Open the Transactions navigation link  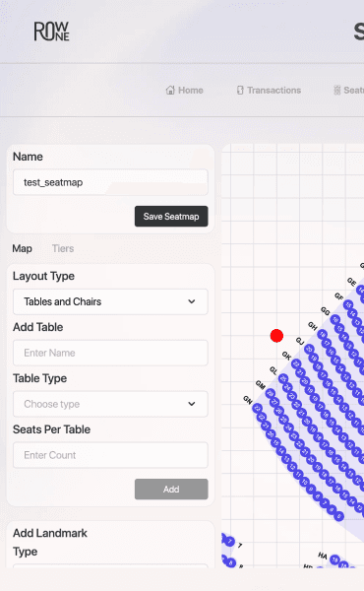pyautogui.click(x=269, y=90)
